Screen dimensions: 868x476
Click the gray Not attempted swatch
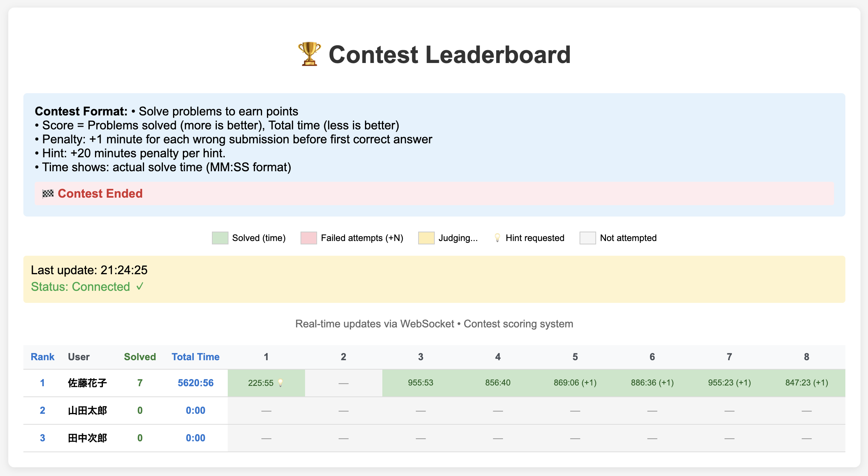[x=587, y=238]
